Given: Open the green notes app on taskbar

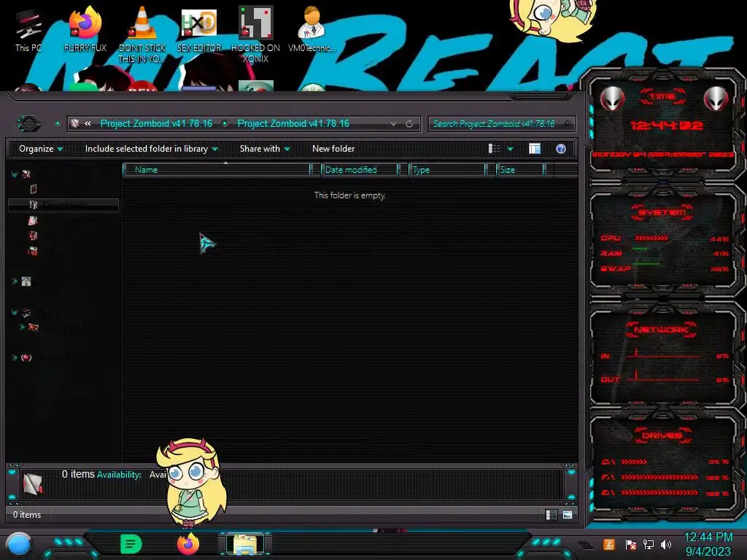Looking at the screenshot, I should 131,544.
